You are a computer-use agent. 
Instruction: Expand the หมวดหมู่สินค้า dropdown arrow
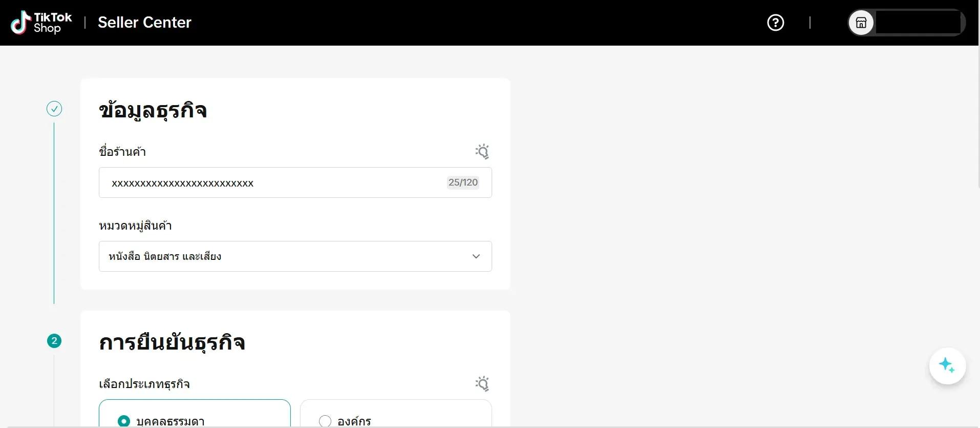476,256
